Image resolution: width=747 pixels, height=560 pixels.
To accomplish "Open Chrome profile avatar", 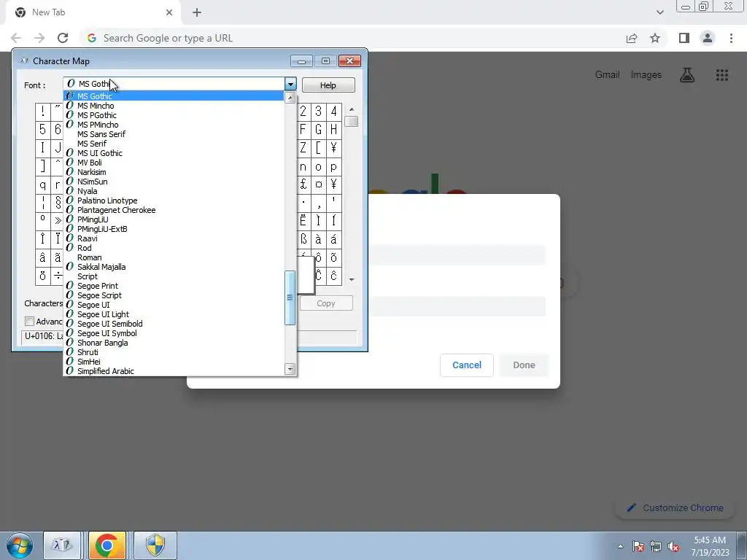I will [708, 38].
